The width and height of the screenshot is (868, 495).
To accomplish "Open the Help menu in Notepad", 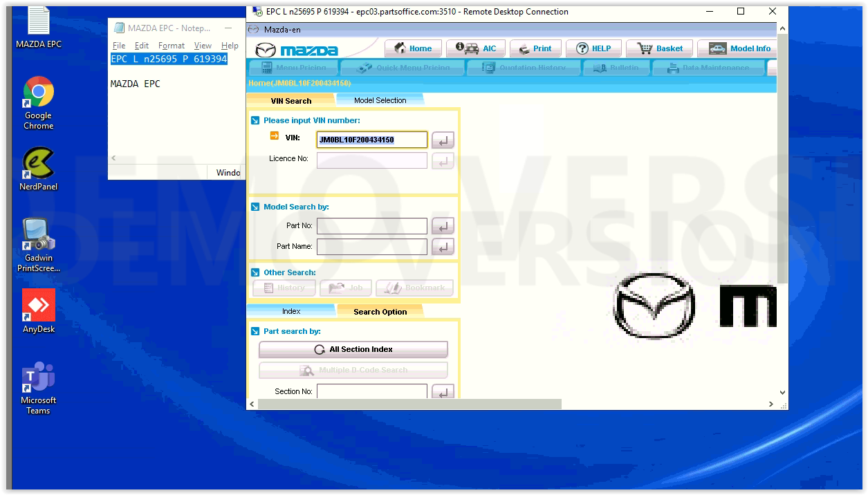I will tap(230, 46).
